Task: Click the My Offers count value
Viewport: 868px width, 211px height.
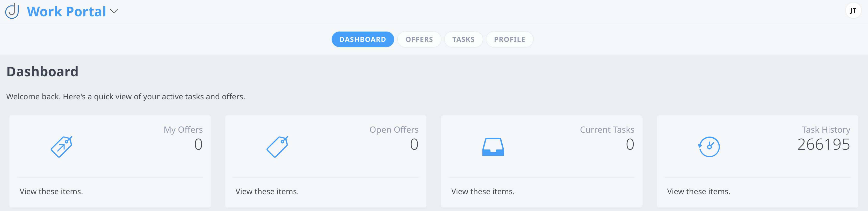Action: point(198,145)
